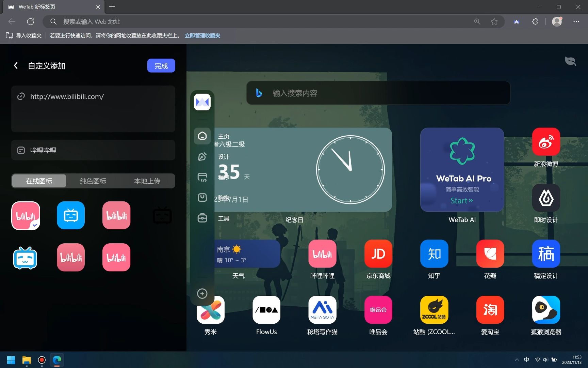Viewport: 588px width, 368px height.
Task: Open the 站酷 ZCOOL shortcut
Action: pyautogui.click(x=434, y=310)
